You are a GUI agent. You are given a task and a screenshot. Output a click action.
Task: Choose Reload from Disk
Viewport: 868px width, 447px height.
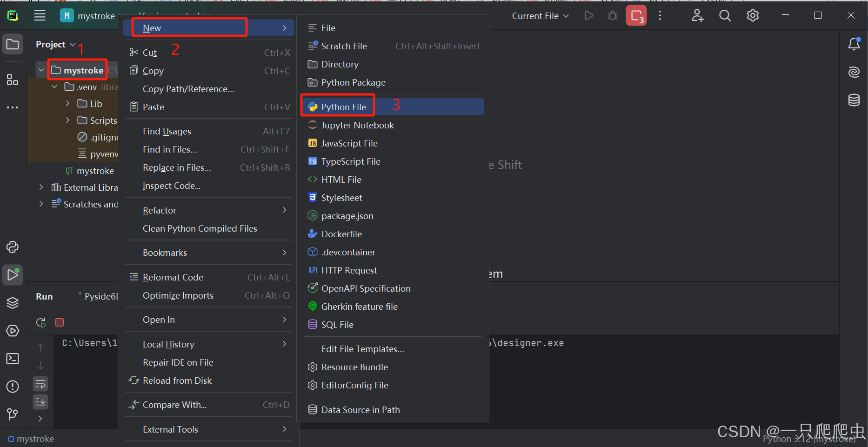coord(209,380)
